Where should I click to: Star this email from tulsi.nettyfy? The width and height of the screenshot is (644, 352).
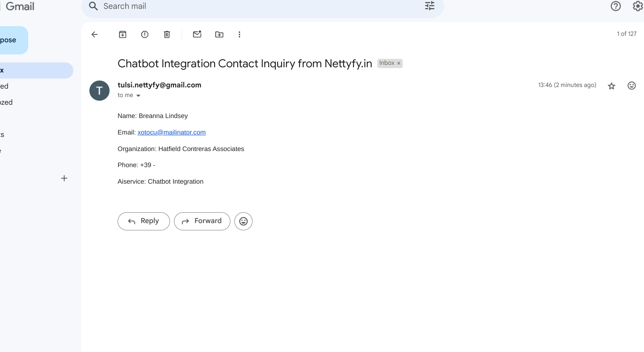coord(611,86)
